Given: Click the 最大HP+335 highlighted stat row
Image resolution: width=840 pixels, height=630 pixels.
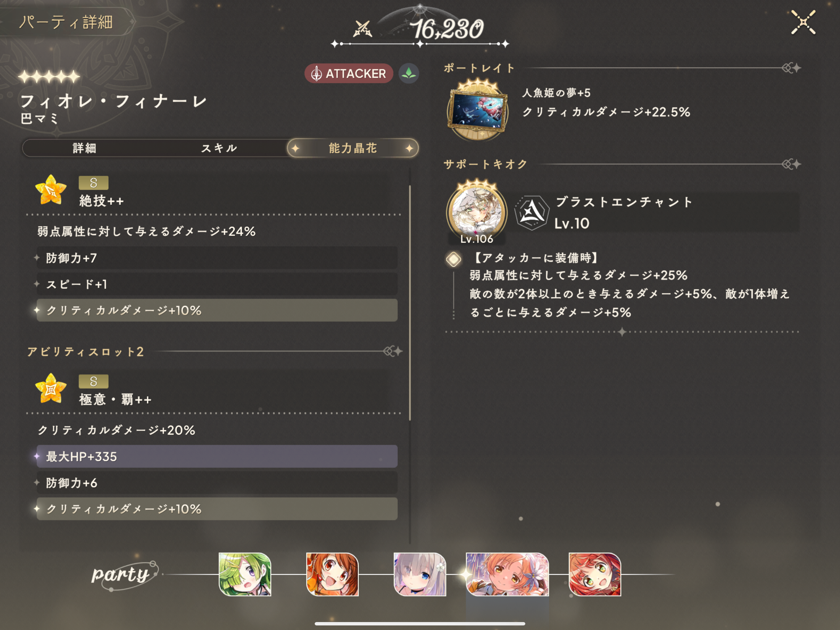Looking at the screenshot, I should [217, 456].
